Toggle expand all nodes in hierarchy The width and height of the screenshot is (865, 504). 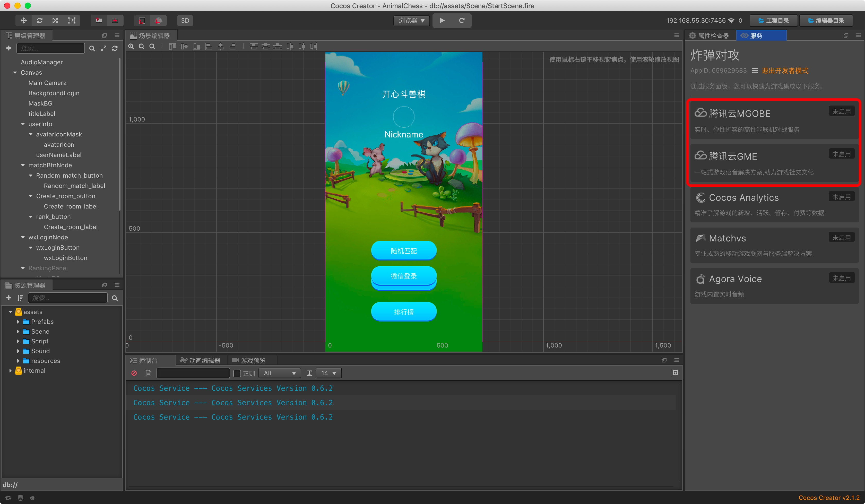103,48
